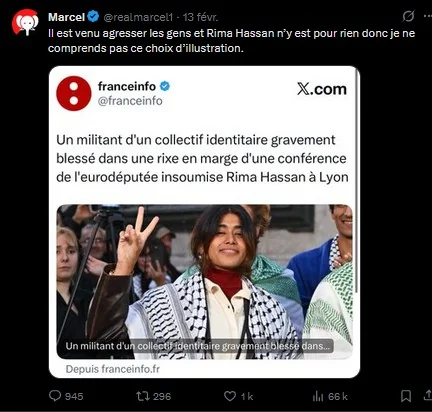Bookmark this tweet
The height and width of the screenshot is (412, 432).
click(406, 396)
